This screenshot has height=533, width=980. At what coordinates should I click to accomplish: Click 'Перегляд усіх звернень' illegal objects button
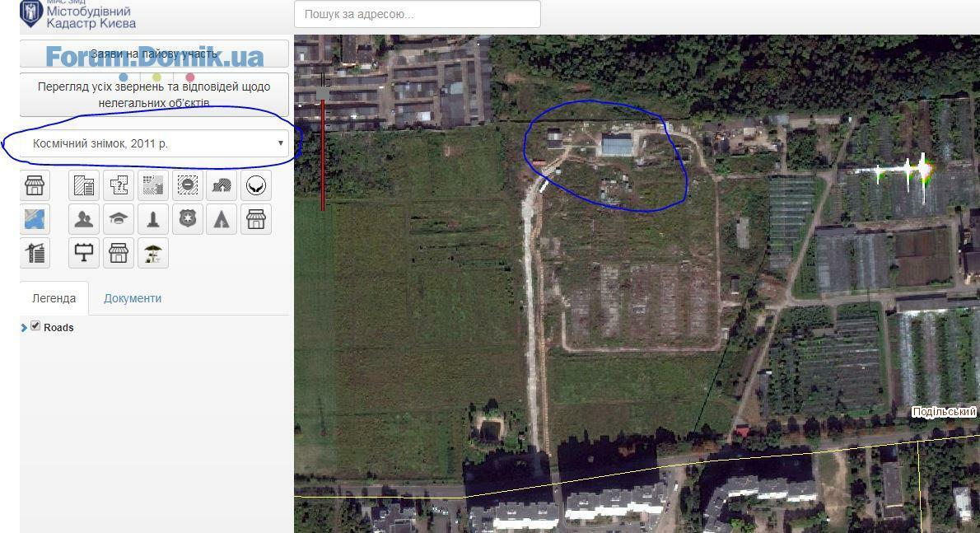[154, 95]
